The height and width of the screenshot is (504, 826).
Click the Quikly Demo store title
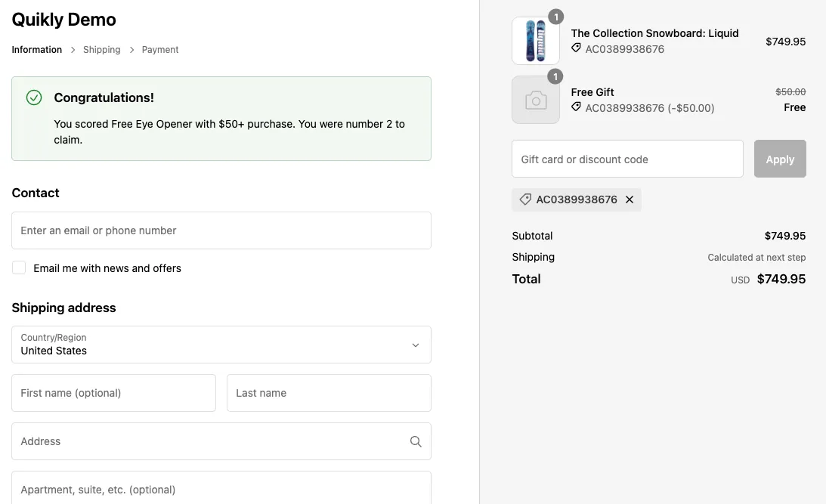pyautogui.click(x=63, y=20)
